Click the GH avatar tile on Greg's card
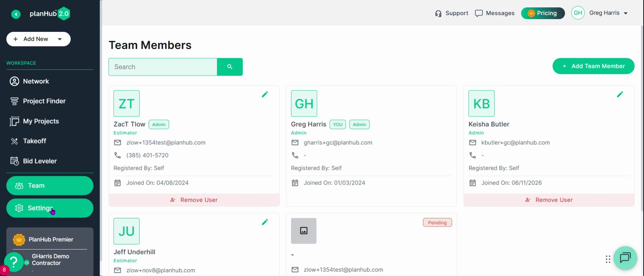This screenshot has width=644, height=276. tap(304, 103)
